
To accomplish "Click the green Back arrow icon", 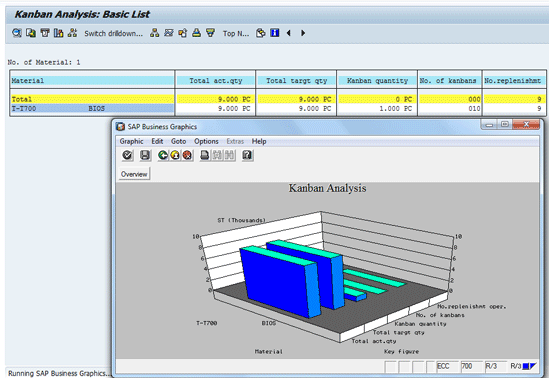I will (x=162, y=155).
